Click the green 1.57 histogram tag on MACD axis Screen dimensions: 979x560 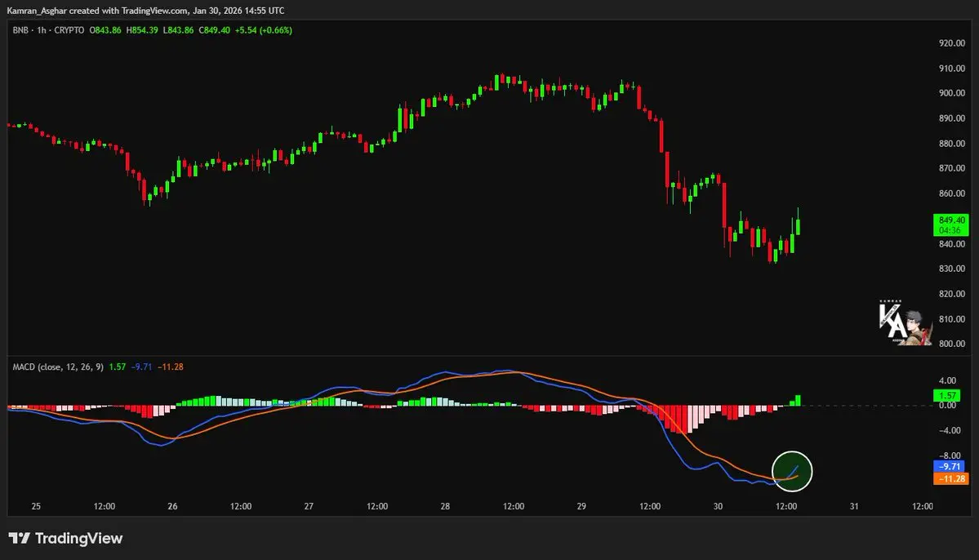coord(947,396)
